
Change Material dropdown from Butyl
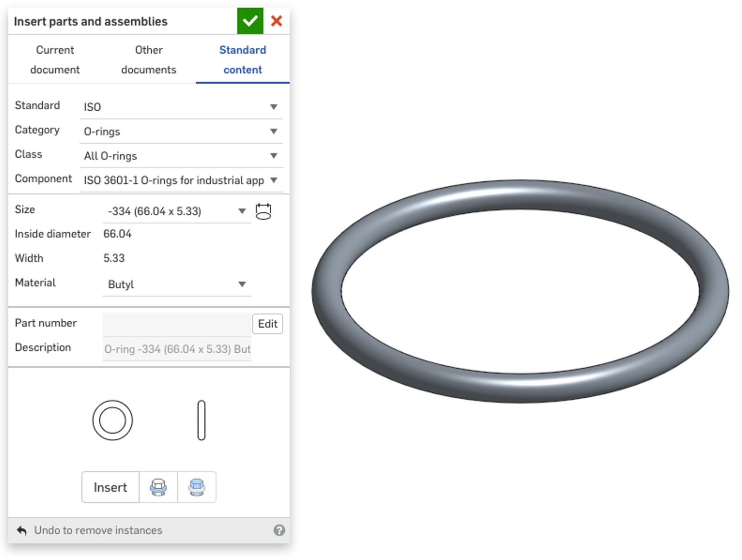(177, 285)
